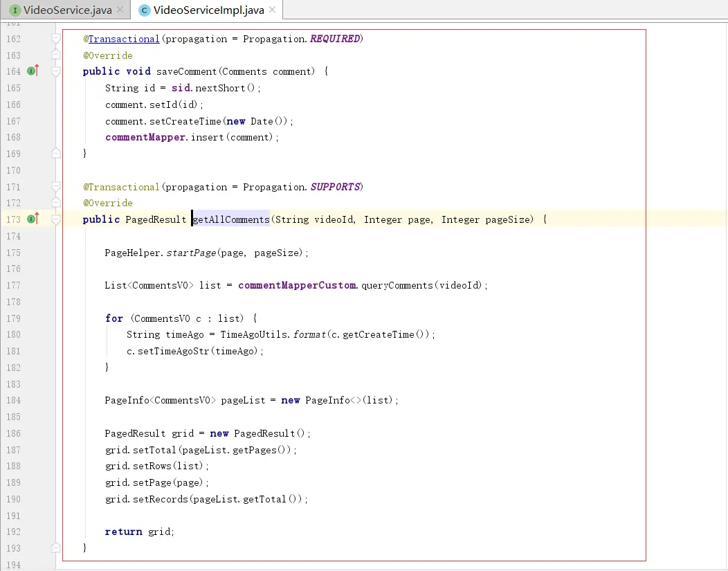728x571 pixels.
Task: Click the startPage method call
Action: (191, 253)
